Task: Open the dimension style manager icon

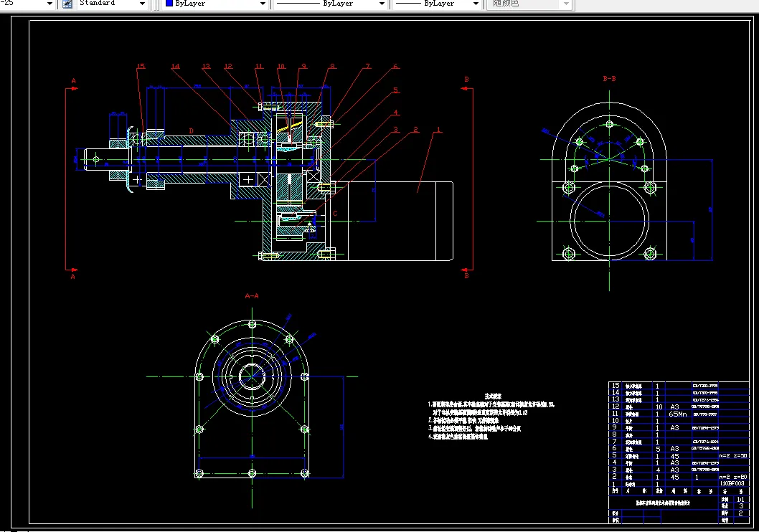Action: click(67, 4)
